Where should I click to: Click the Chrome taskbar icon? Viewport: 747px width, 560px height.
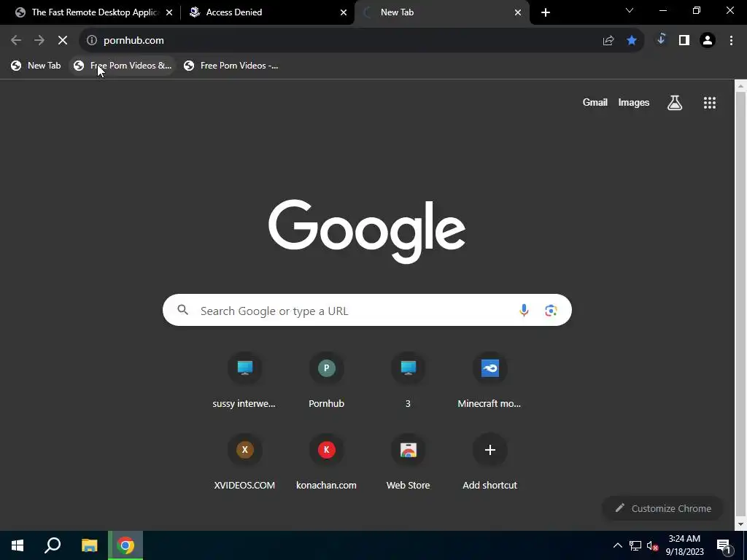pyautogui.click(x=125, y=545)
